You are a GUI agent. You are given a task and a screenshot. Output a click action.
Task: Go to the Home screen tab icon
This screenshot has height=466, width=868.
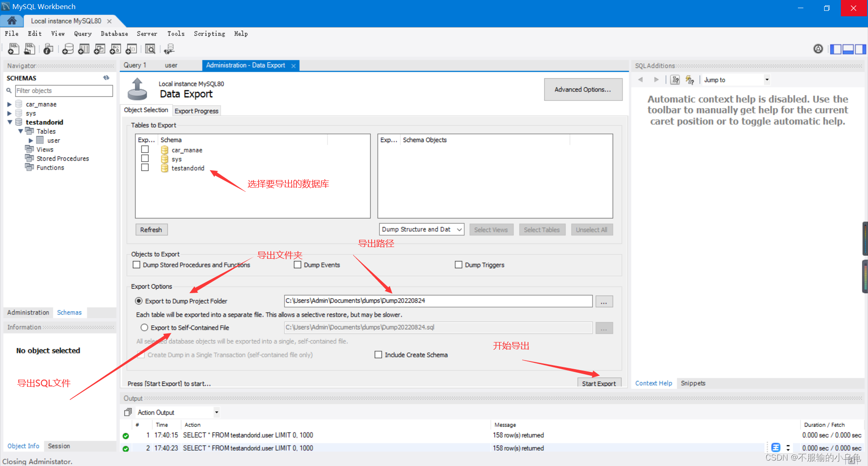pyautogui.click(x=12, y=21)
